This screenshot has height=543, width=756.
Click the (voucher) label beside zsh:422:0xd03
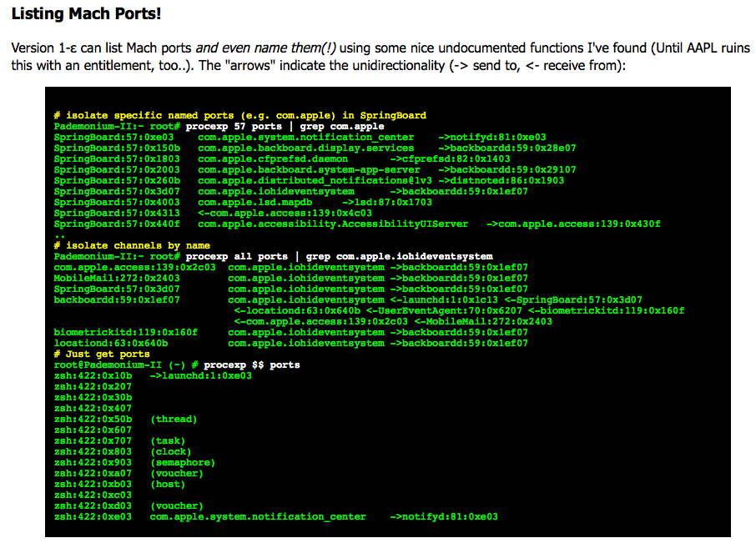point(176,506)
